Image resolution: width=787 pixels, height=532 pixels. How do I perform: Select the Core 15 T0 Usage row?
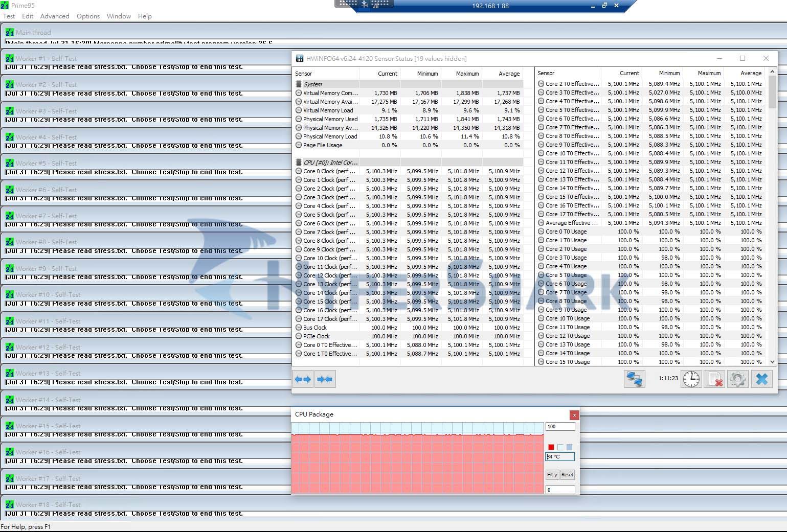point(650,362)
